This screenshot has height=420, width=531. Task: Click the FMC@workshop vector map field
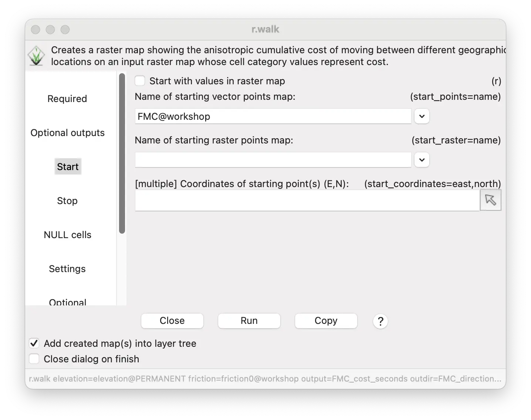(x=273, y=116)
